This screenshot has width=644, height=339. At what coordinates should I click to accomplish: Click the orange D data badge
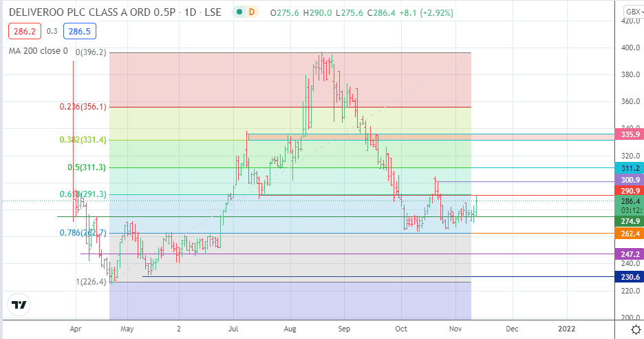tap(252, 12)
